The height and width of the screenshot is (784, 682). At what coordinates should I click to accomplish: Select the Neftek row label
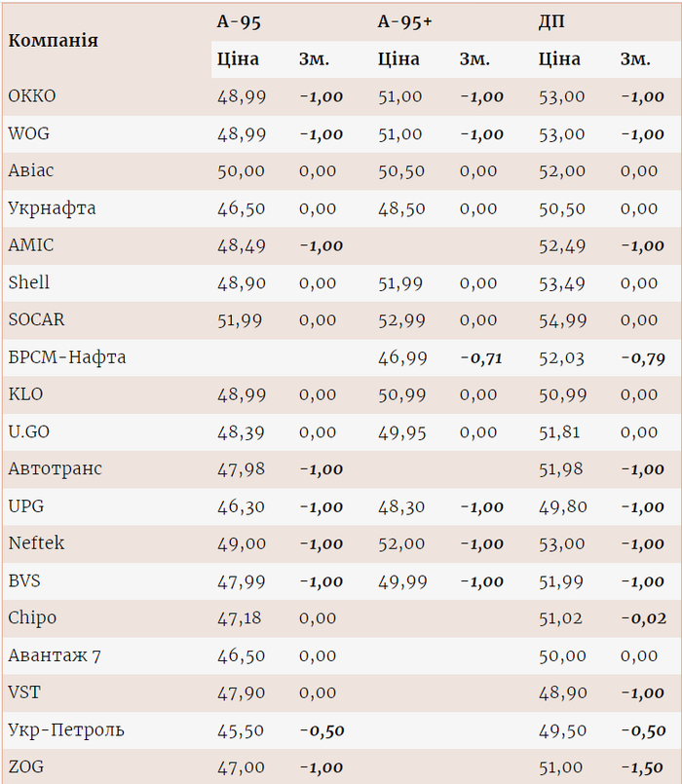coord(36,543)
